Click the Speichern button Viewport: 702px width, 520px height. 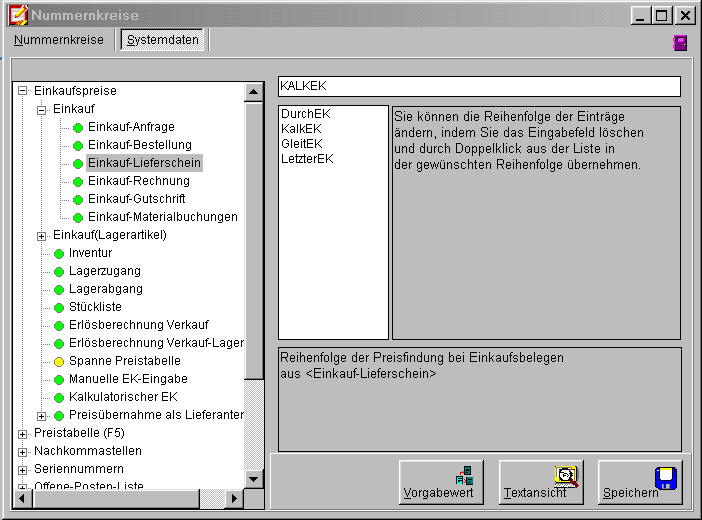coord(639,483)
